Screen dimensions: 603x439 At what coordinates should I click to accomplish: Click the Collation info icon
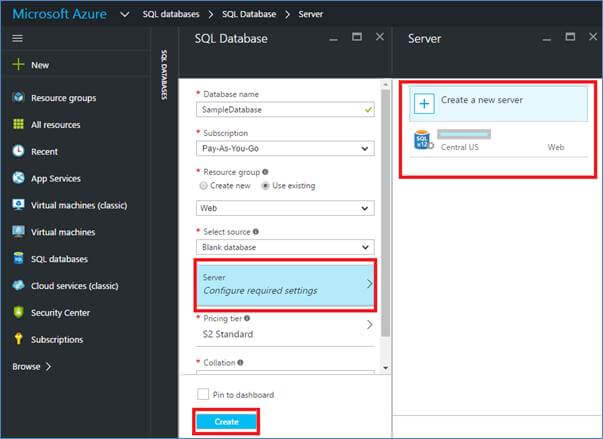tap(240, 363)
